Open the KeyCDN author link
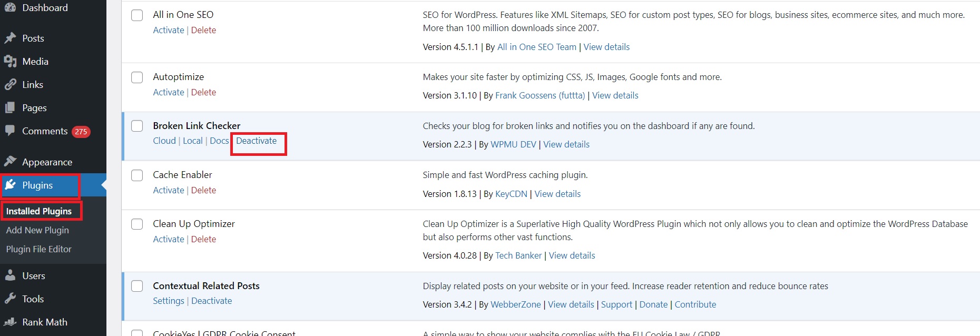980x336 pixels. click(511, 194)
